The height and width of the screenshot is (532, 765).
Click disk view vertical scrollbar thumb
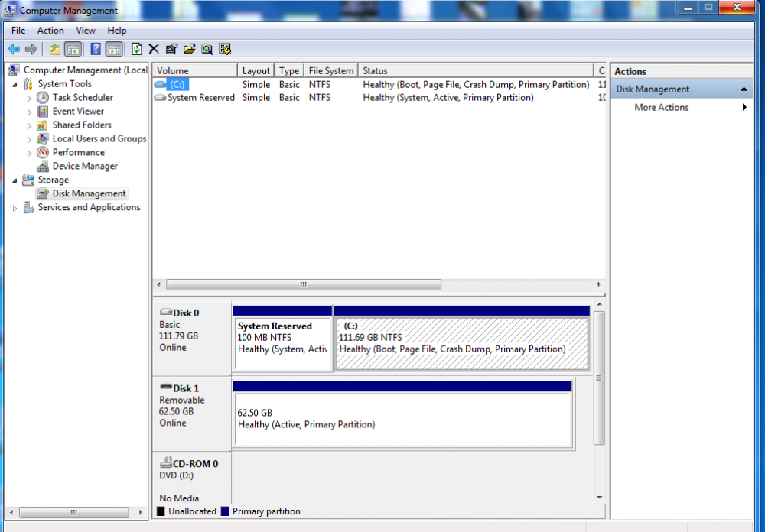coord(599,378)
